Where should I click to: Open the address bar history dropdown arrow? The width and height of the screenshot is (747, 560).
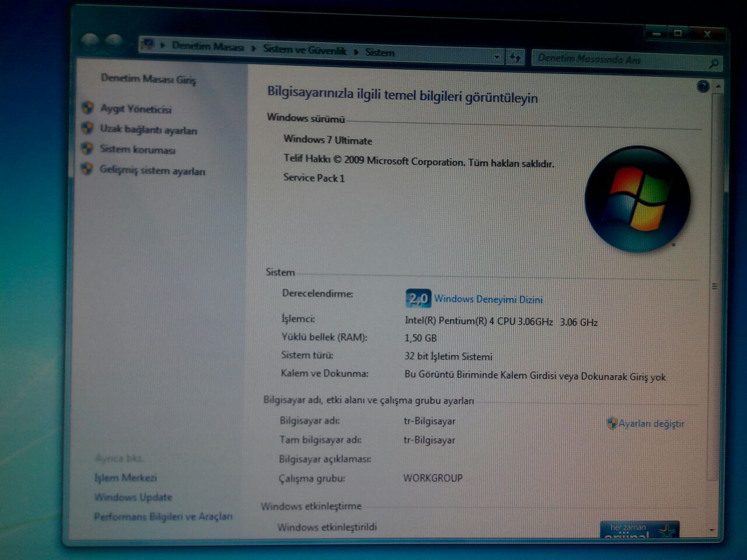click(497, 57)
